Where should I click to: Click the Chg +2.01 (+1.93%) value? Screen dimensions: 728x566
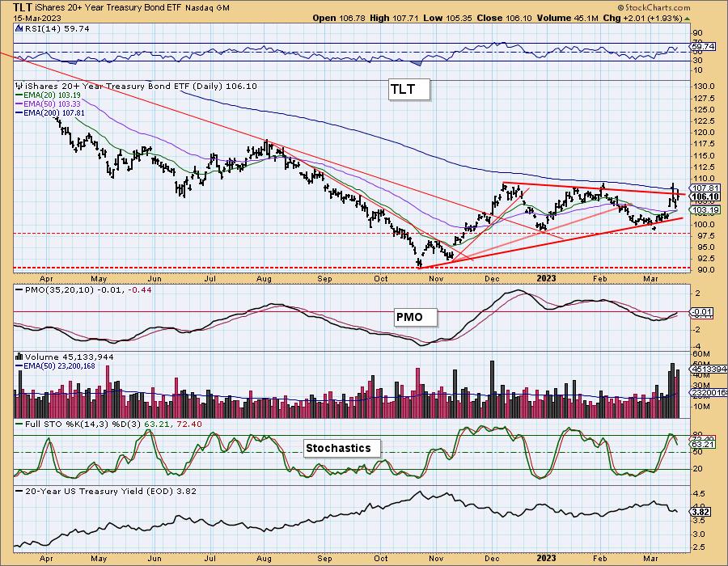pos(642,18)
